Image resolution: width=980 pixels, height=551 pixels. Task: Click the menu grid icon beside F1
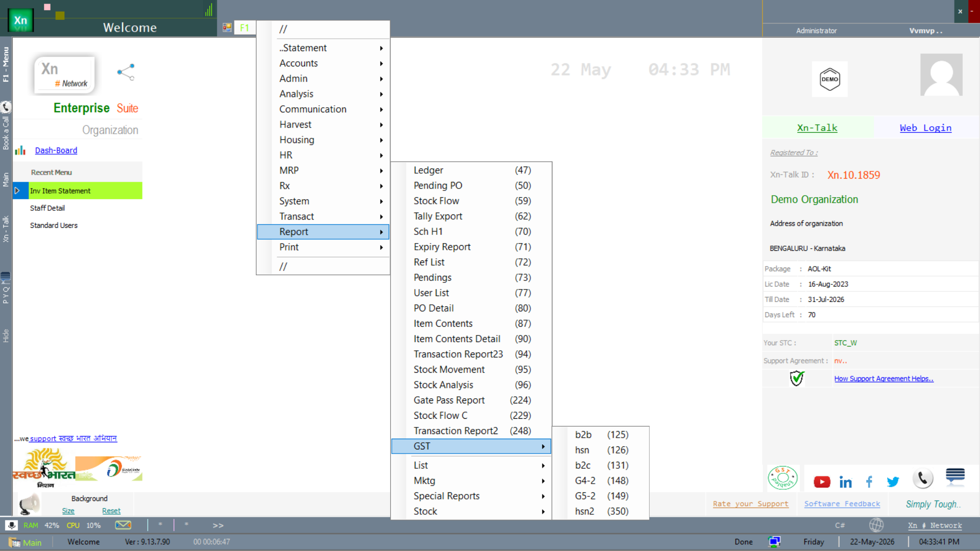[227, 28]
